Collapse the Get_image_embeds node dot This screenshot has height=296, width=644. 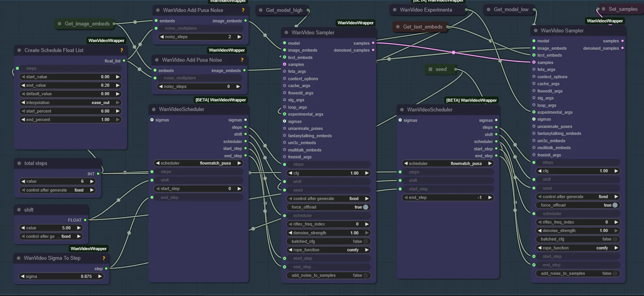point(60,24)
